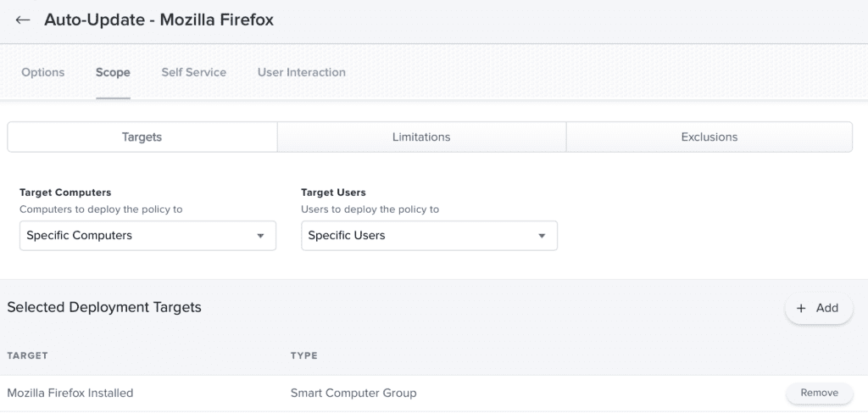Expand the Specific Users combo box
The image size is (868, 419).
coord(429,236)
